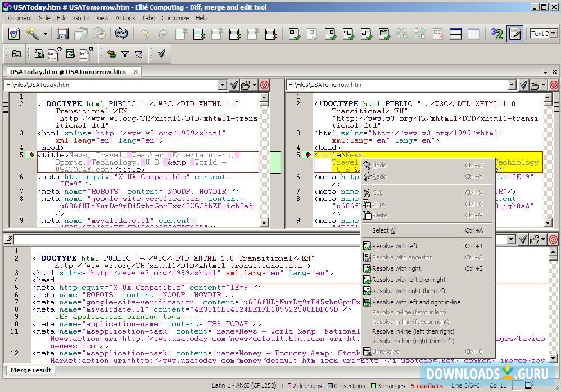The image size is (561, 392).
Task: Click merge pane vertical scrollbar down arrow
Action: point(553,358)
